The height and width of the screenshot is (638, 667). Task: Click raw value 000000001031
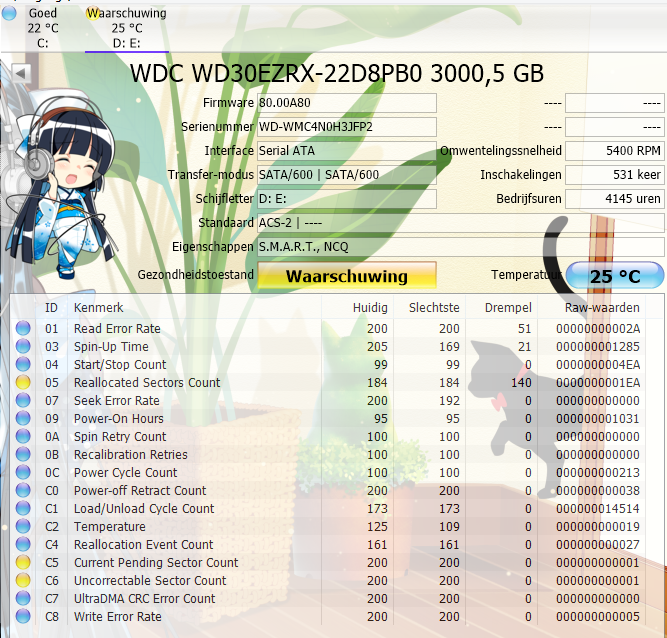coord(598,419)
